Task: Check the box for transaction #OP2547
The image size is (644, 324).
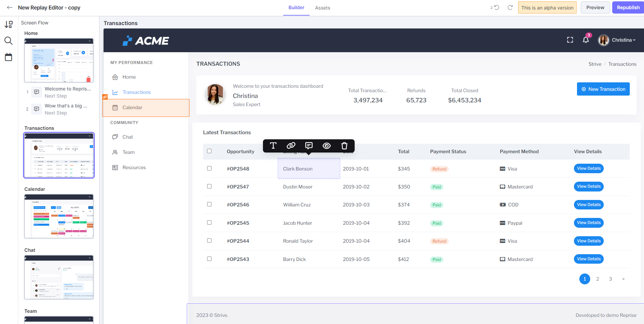Action: coord(209,186)
